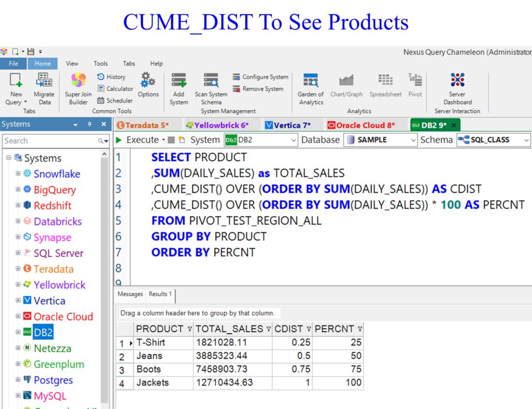Toggle the pin on Systems panel
The width and height of the screenshot is (532, 409).
click(89, 125)
